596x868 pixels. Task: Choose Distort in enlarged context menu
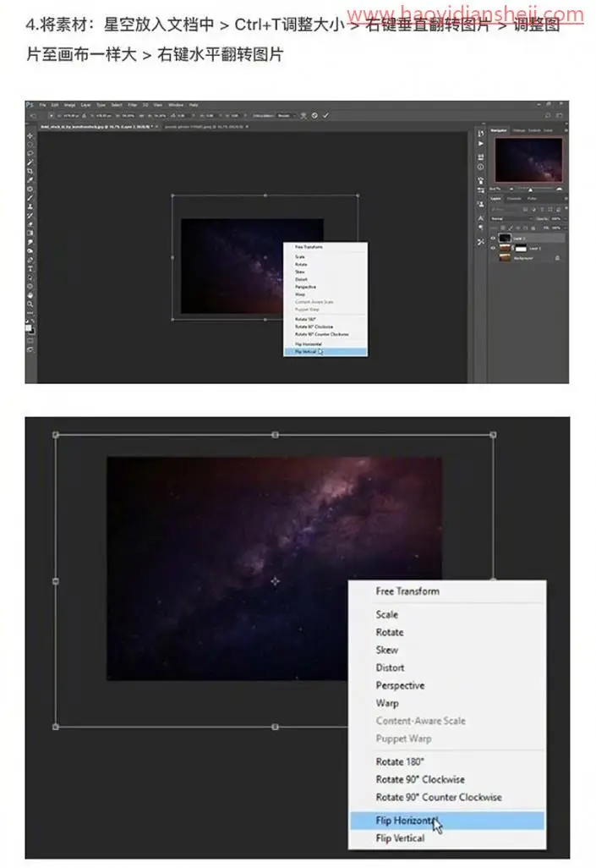(447, 667)
